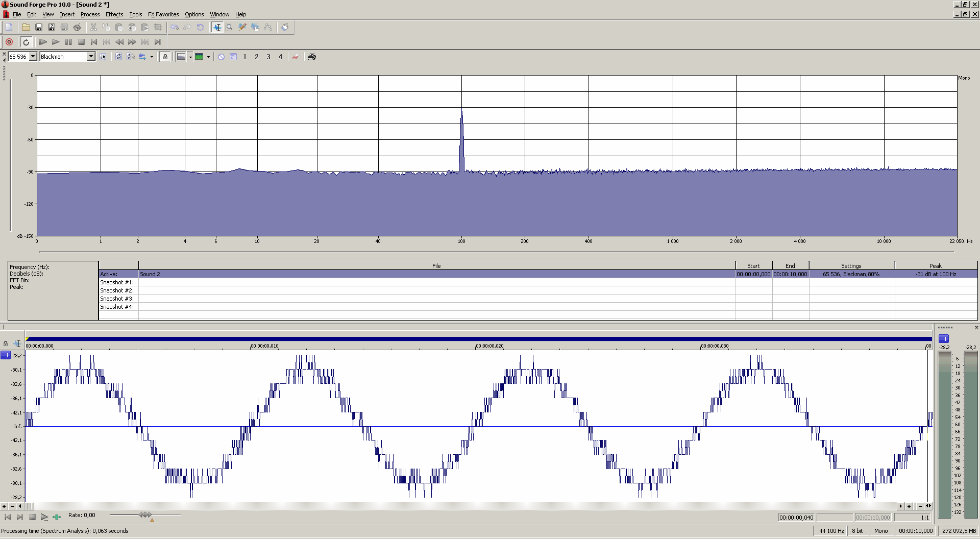Print the spectrum graph

click(x=311, y=57)
